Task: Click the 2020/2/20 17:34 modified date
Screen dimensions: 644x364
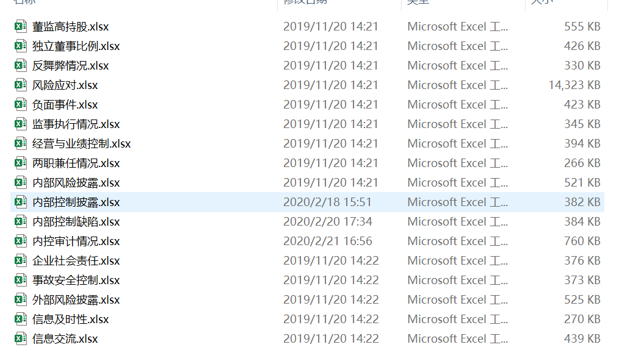Action: click(327, 221)
